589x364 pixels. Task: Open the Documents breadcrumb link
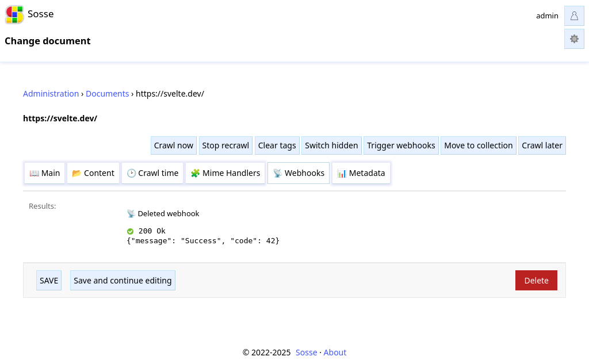tap(107, 94)
